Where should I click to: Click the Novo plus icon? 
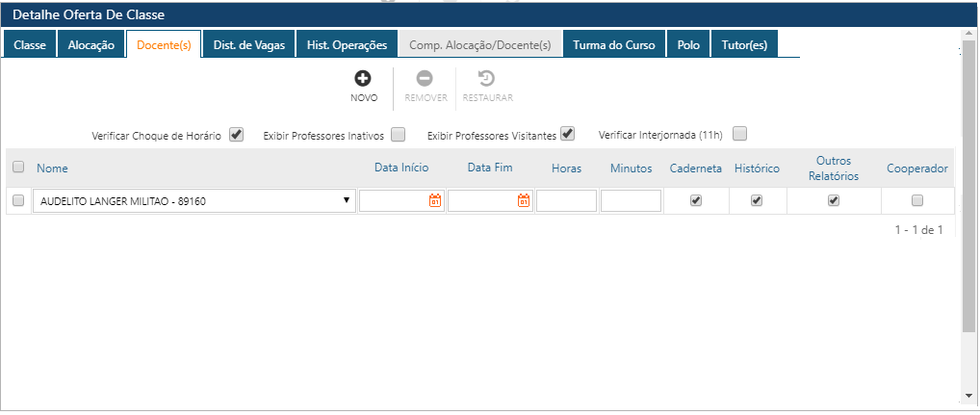(363, 79)
